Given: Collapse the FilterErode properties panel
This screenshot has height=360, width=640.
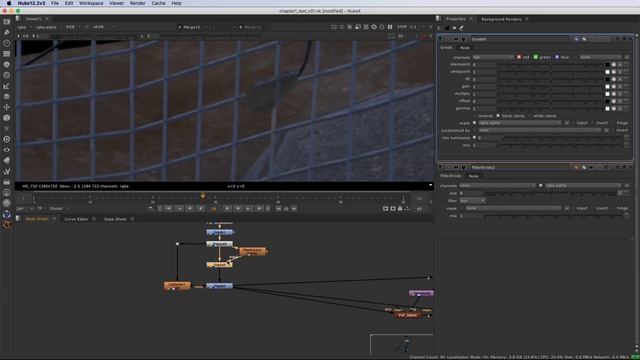Looking at the screenshot, I should [x=440, y=167].
